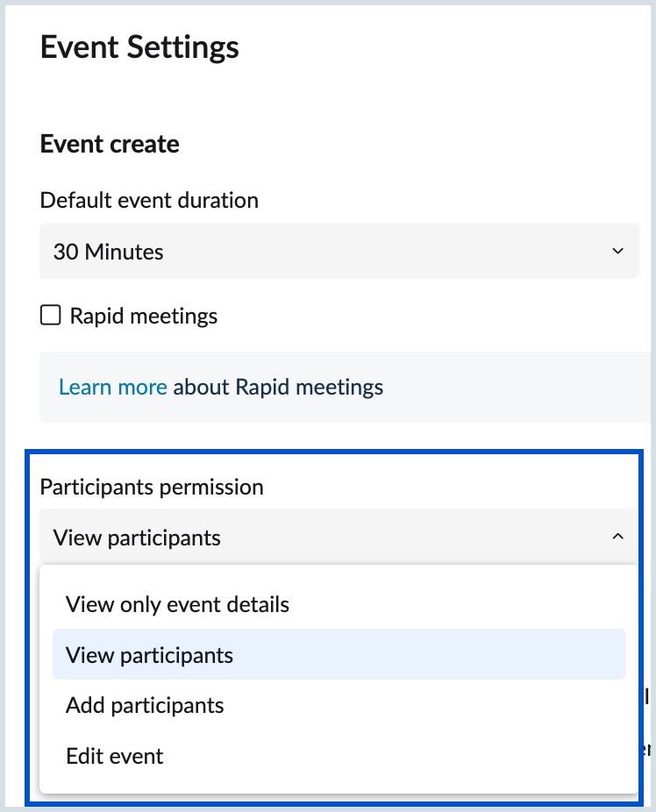This screenshot has width=656, height=812.
Task: Open the Learn more link
Action: click(112, 387)
